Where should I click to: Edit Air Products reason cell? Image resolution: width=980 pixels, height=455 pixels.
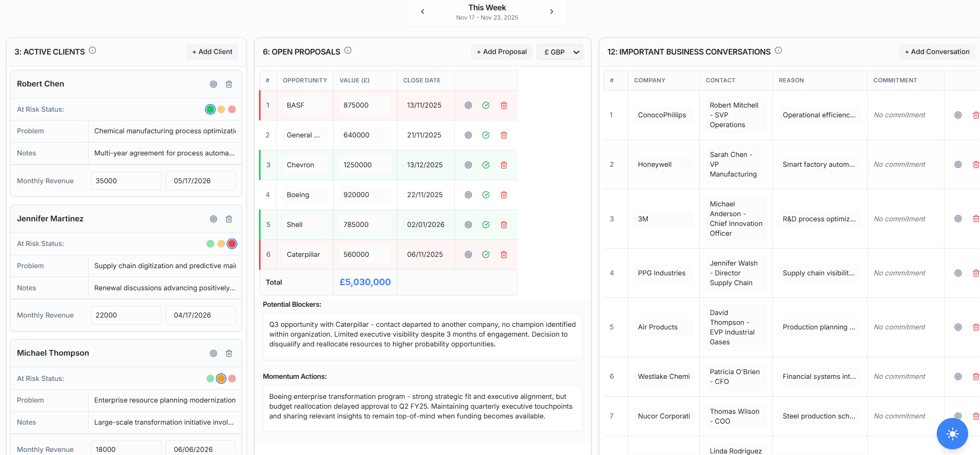(x=819, y=327)
